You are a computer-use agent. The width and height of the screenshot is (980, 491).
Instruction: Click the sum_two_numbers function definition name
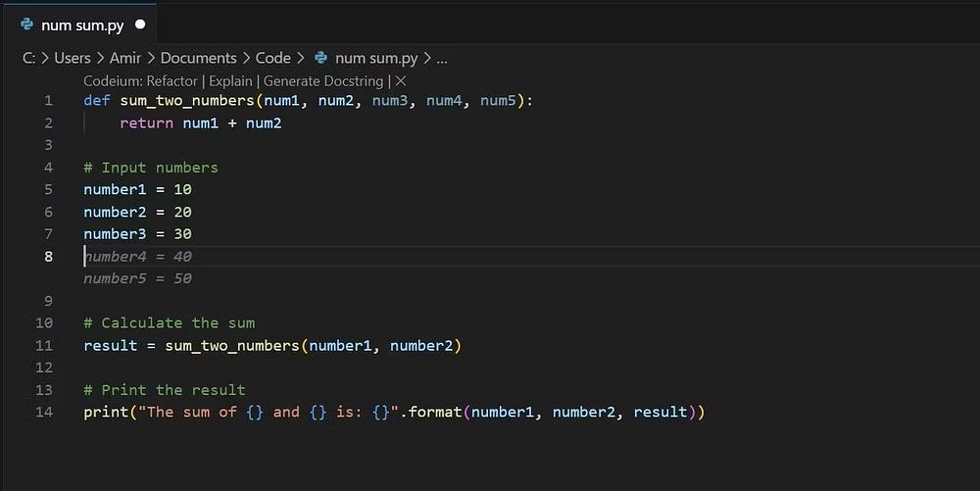187,101
